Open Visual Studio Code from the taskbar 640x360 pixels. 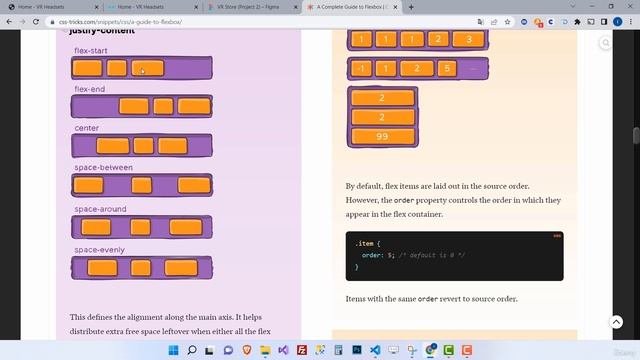tap(375, 350)
